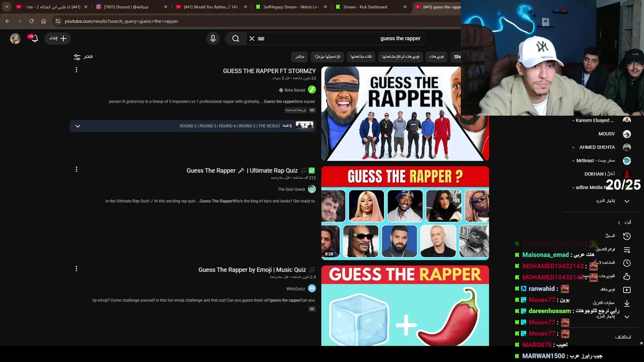Open the sidebar history clock-arrow icon
The height and width of the screenshot is (362, 644).
(x=626, y=236)
